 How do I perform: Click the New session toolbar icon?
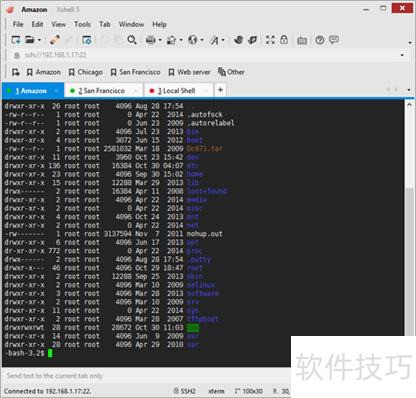(x=16, y=40)
